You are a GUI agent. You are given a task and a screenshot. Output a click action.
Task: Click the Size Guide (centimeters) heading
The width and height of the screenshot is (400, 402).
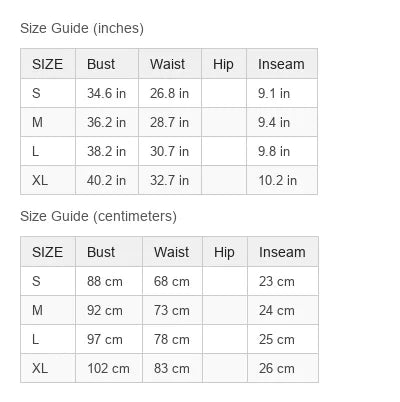pyautogui.click(x=98, y=216)
